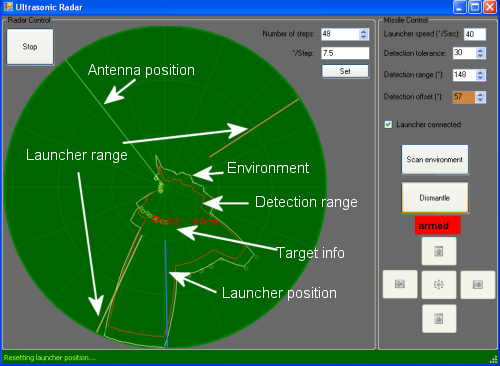Click the Ultrasonic Radar title bar icon

click(x=8, y=7)
